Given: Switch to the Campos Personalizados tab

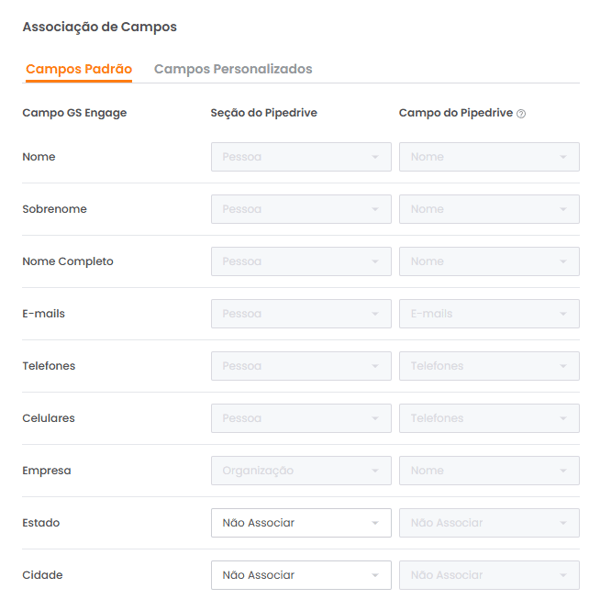Looking at the screenshot, I should [233, 69].
